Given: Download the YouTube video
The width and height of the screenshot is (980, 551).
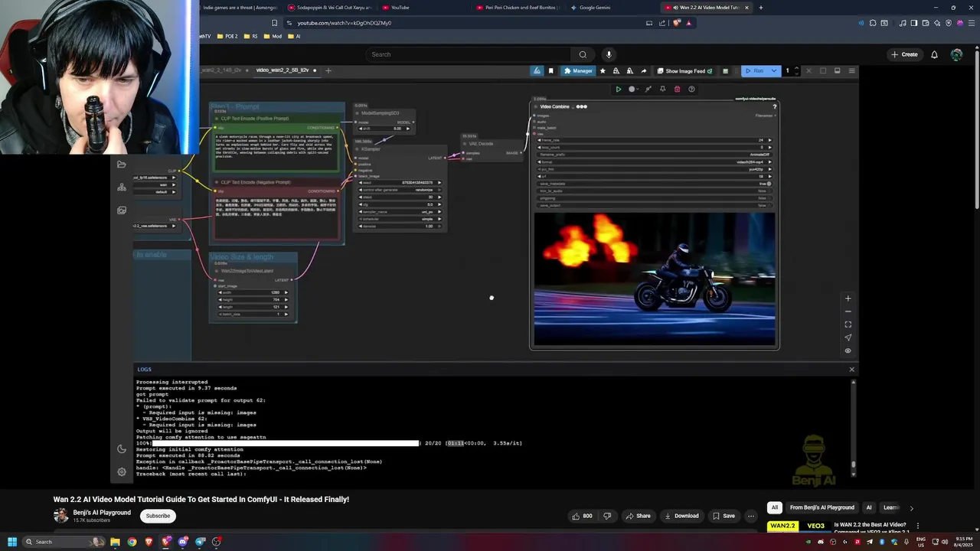Looking at the screenshot, I should point(681,516).
